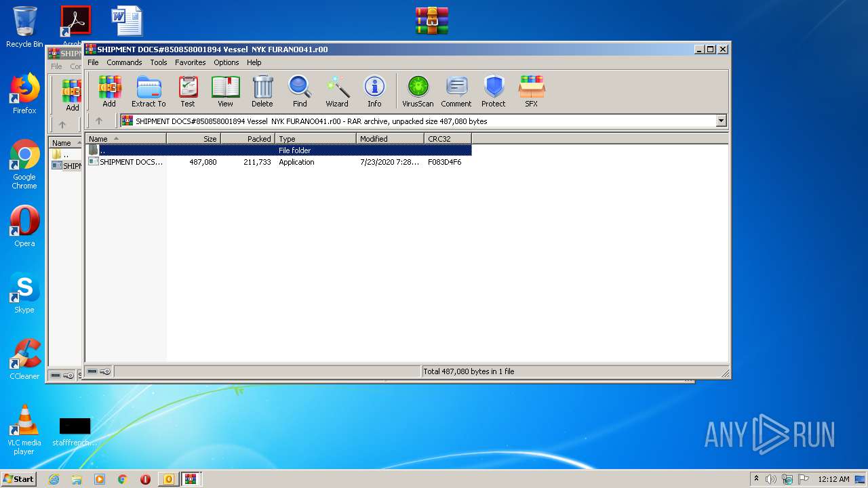Open the File menu
868x488 pixels.
pyautogui.click(x=93, y=62)
